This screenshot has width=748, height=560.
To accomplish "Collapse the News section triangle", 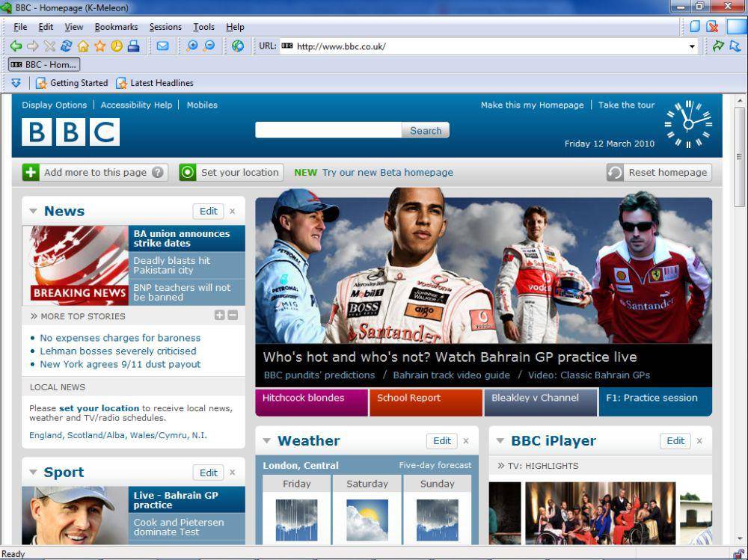I will [33, 212].
